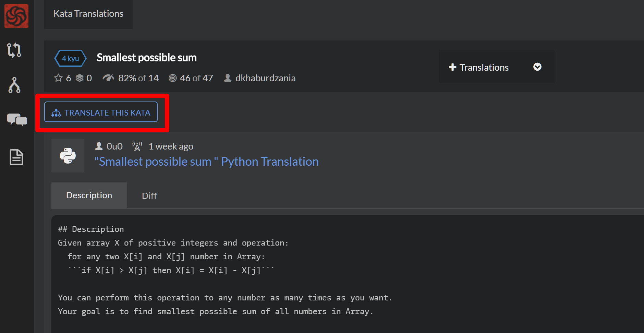Open the Kata Translations tab
The height and width of the screenshot is (333, 644).
point(88,14)
